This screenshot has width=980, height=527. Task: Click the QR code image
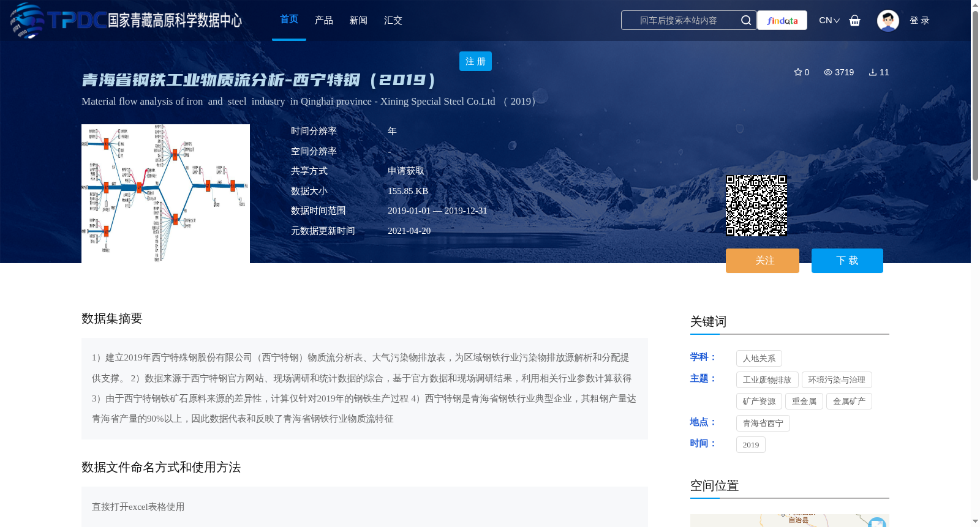756,206
